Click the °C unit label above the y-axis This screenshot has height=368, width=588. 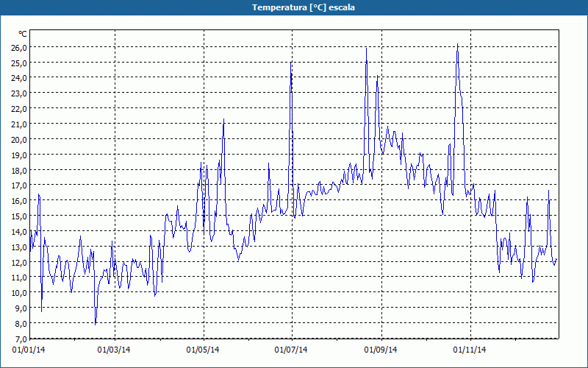23,34
